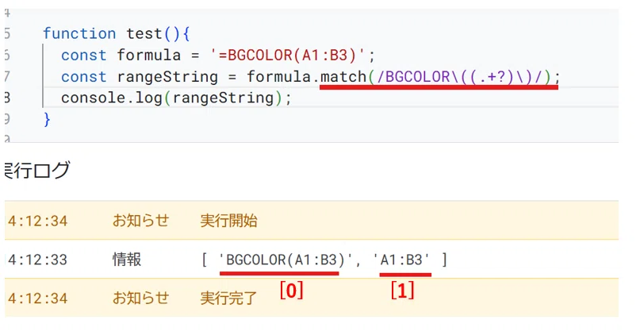The image size is (644, 335).
Task: Place cursor on rangeString variable declaration
Action: (x=167, y=77)
